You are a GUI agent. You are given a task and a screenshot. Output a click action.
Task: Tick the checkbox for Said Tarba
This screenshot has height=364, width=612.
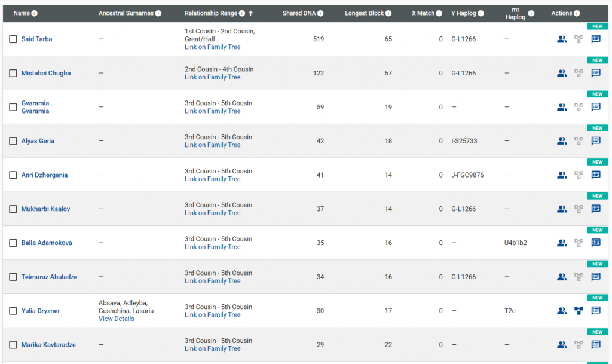tap(13, 39)
